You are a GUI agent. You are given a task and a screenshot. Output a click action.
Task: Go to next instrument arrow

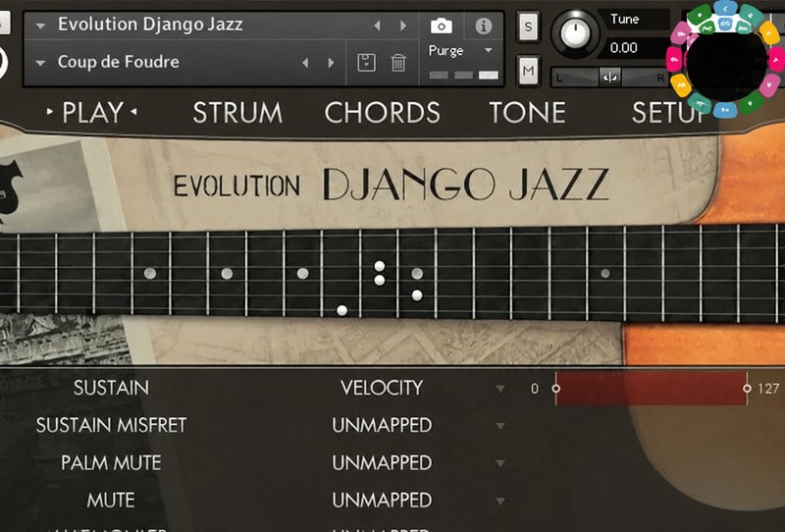coord(403,26)
